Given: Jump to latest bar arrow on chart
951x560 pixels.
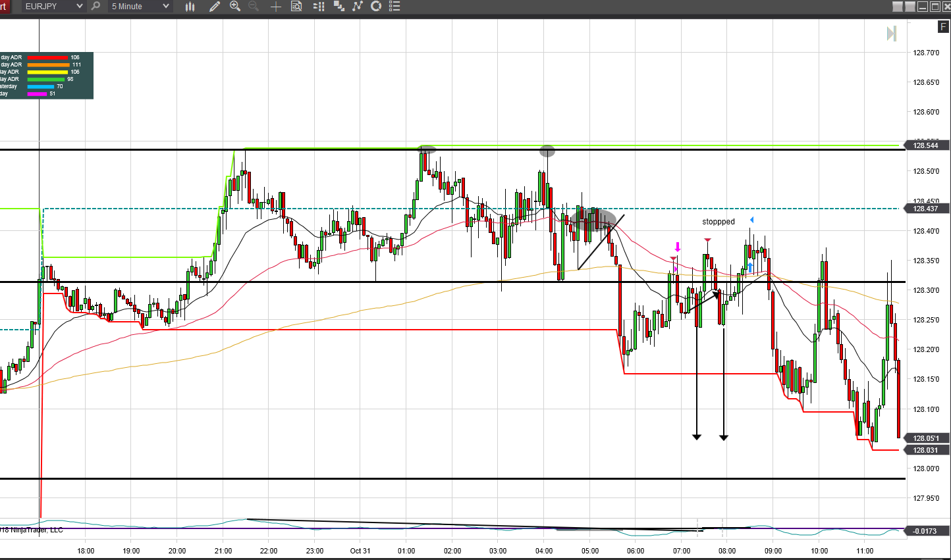Looking at the screenshot, I should click(x=892, y=34).
